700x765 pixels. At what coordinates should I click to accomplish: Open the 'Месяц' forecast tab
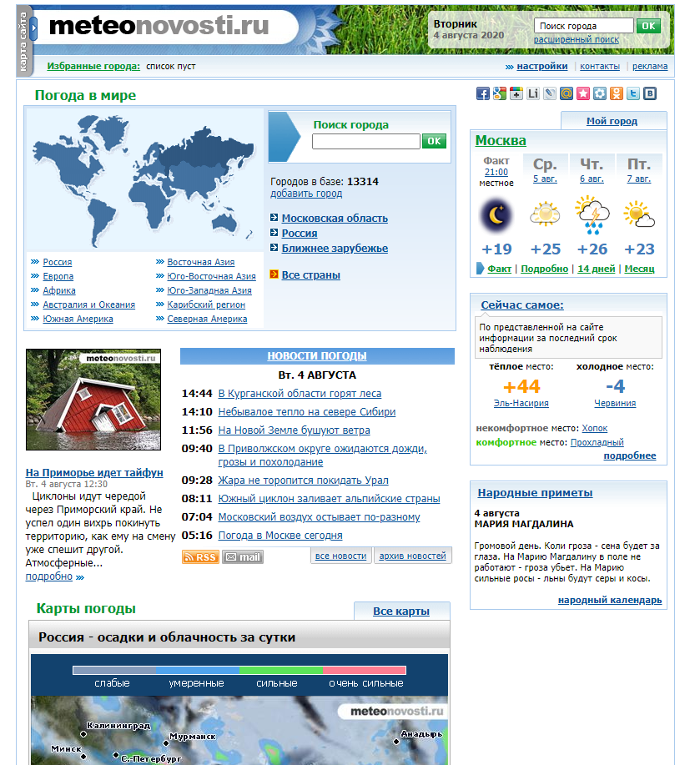coord(639,269)
